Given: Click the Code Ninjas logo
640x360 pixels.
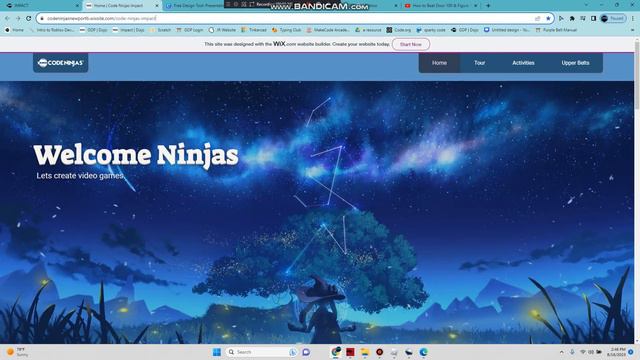Looking at the screenshot, I should (60, 63).
